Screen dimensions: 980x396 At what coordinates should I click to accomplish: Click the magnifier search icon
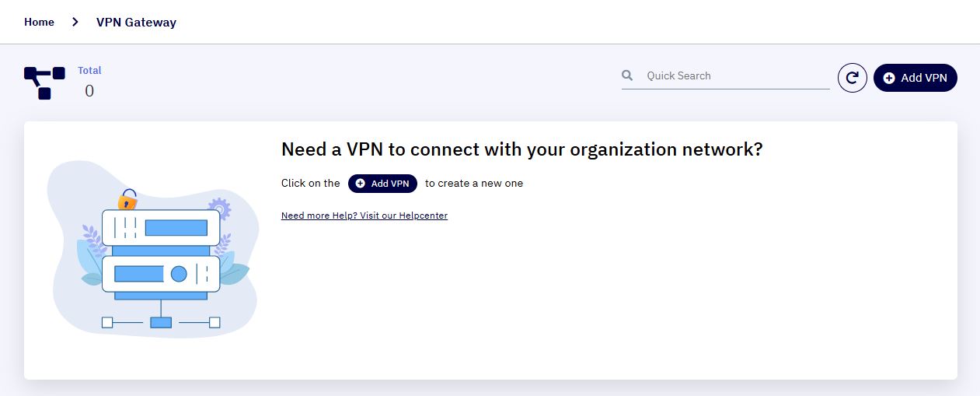point(627,75)
